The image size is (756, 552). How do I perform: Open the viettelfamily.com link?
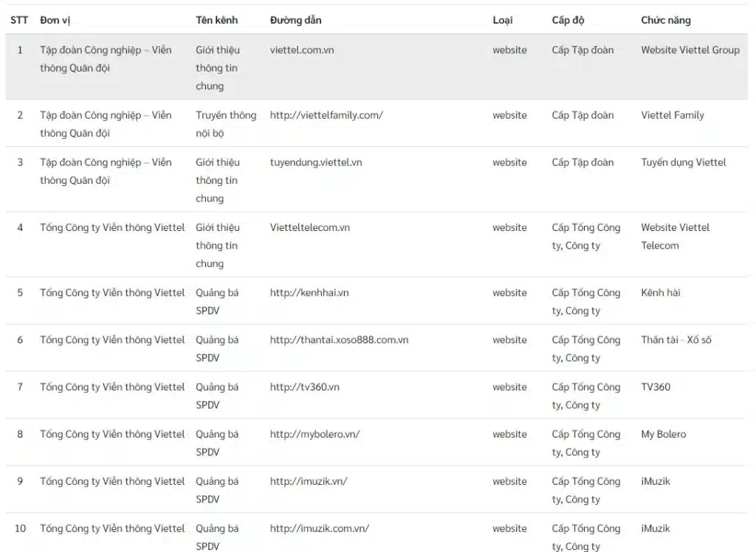[326, 115]
